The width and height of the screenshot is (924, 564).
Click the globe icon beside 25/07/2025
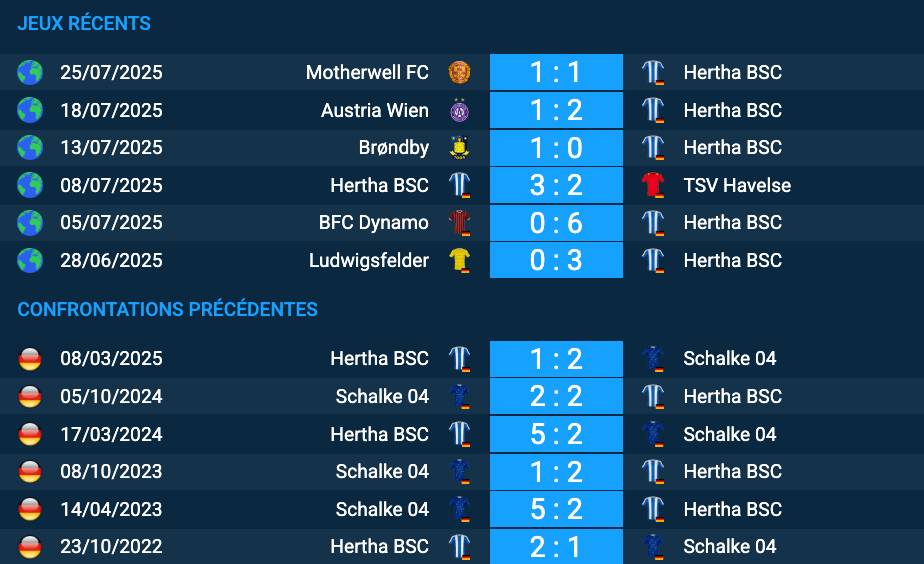[30, 72]
